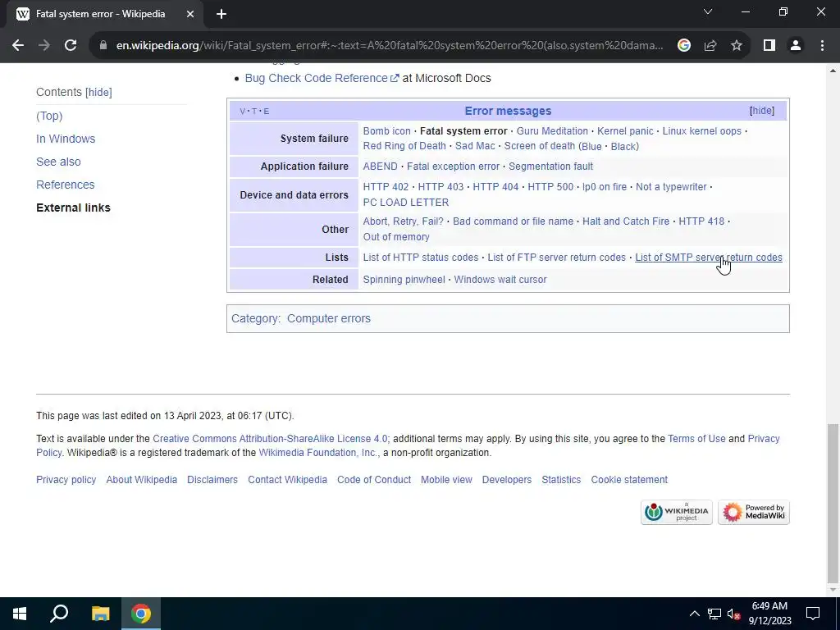This screenshot has height=630, width=840.
Task: Open File Explorer from the taskbar
Action: pyautogui.click(x=100, y=614)
